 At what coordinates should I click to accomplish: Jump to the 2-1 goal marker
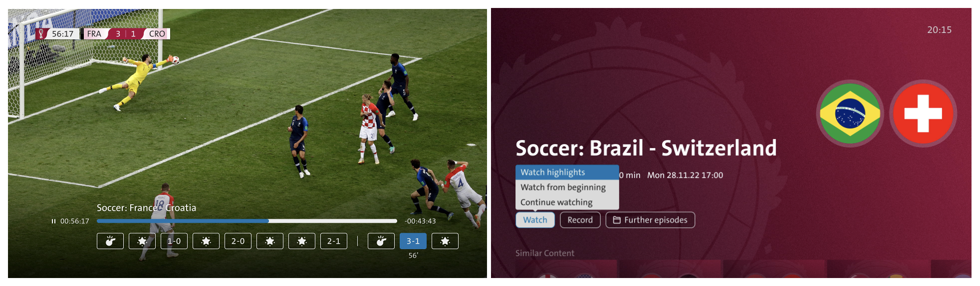click(334, 241)
